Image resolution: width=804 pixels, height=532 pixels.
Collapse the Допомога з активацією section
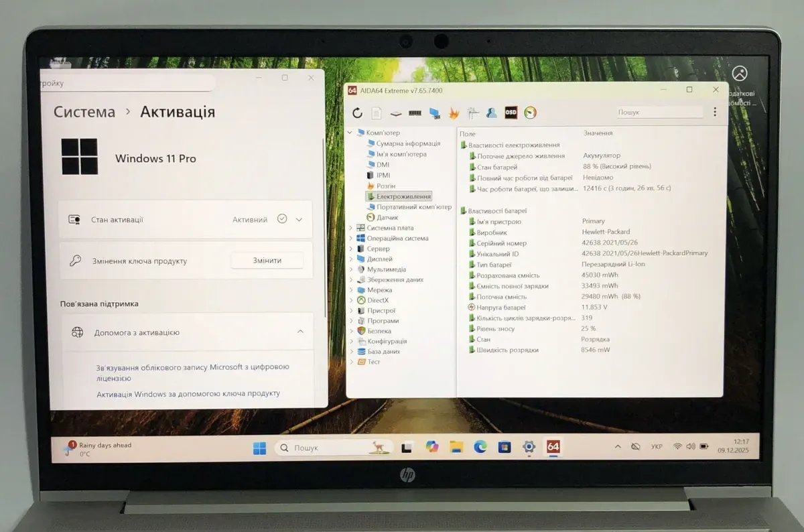click(x=300, y=332)
